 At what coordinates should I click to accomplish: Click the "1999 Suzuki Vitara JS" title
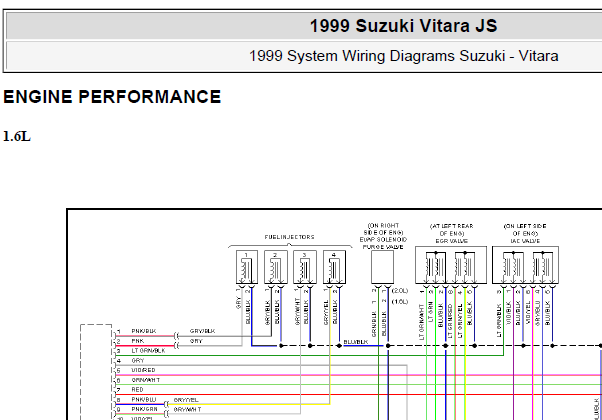coord(403,26)
